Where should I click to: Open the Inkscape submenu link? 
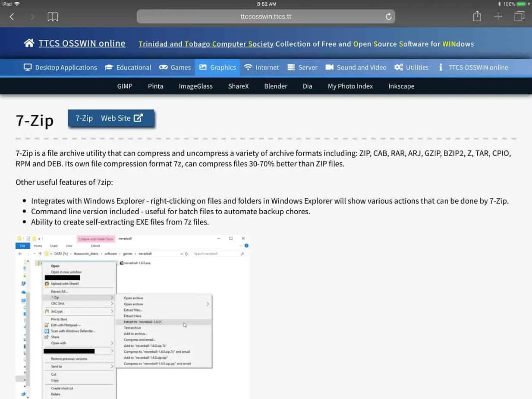(401, 86)
